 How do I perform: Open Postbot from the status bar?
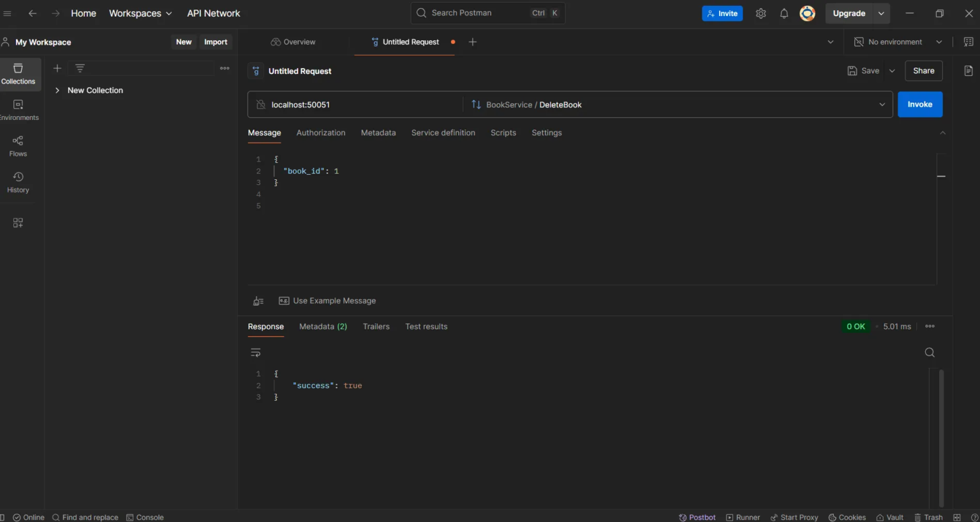[x=697, y=517]
